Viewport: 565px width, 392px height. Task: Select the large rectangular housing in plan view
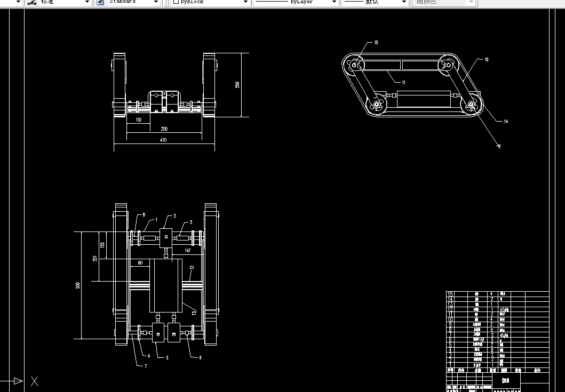(x=166, y=285)
